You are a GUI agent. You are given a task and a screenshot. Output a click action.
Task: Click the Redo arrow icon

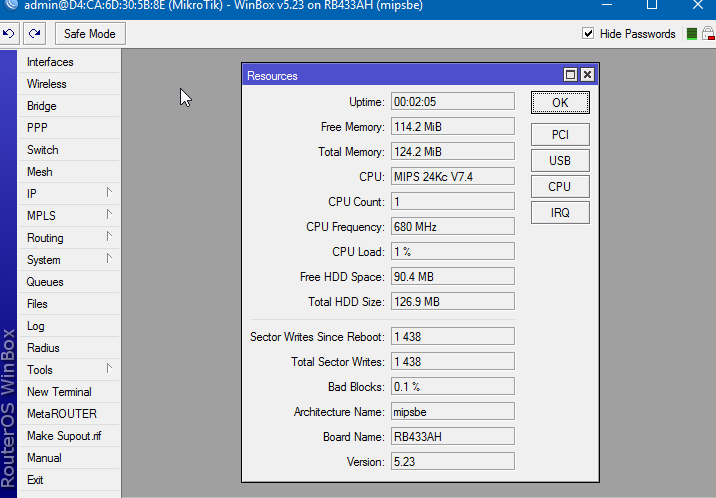[35, 33]
